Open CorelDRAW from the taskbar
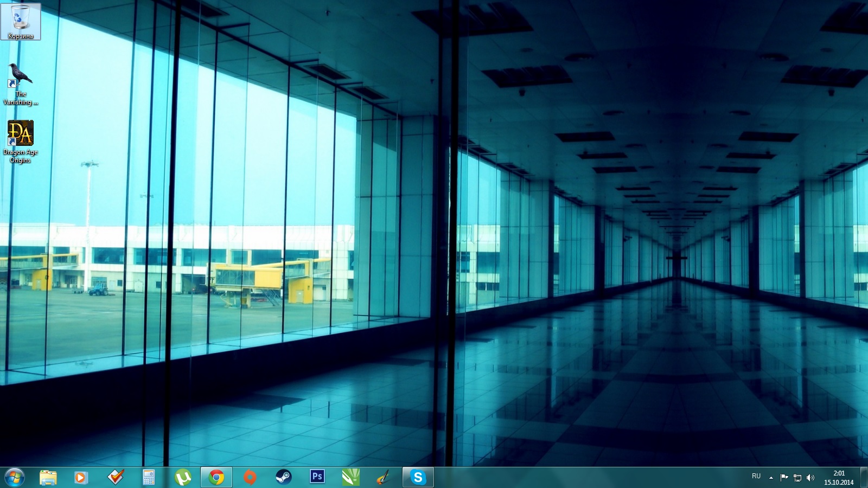868x488 pixels. (350, 477)
